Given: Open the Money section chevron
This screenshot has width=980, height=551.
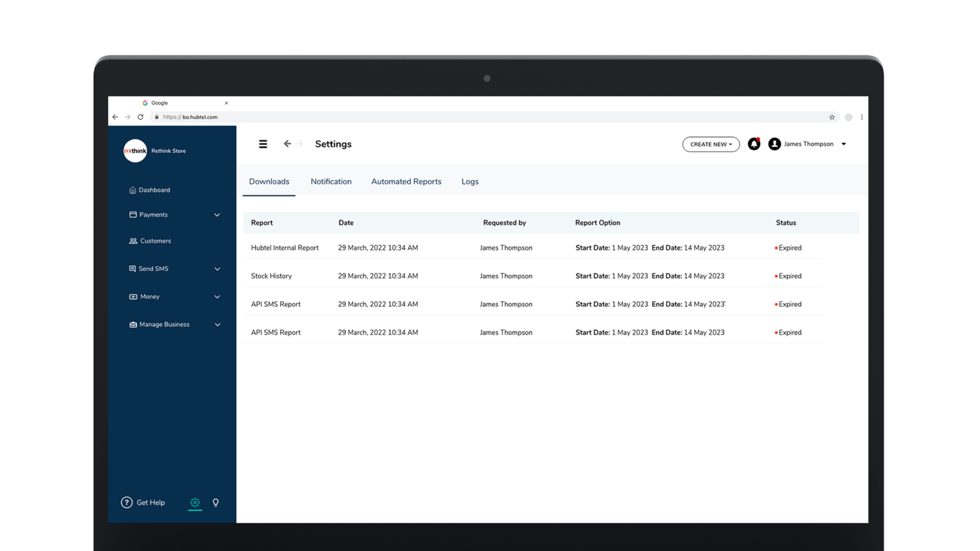Looking at the screenshot, I should [218, 297].
